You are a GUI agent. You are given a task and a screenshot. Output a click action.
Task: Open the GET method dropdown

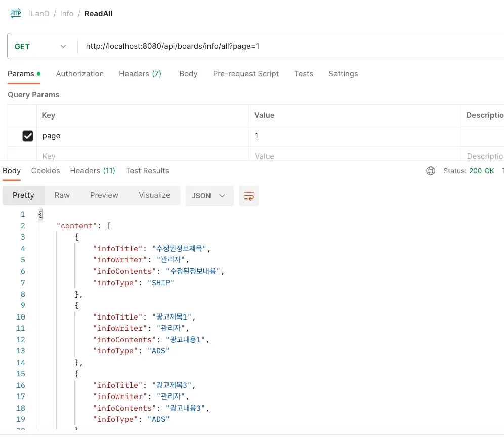[x=40, y=46]
